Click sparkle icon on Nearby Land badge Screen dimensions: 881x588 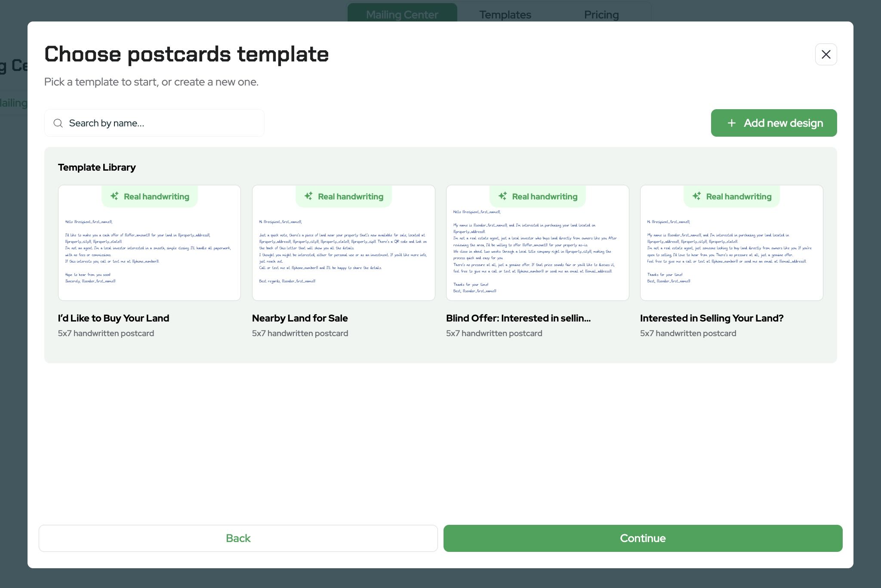coord(308,196)
